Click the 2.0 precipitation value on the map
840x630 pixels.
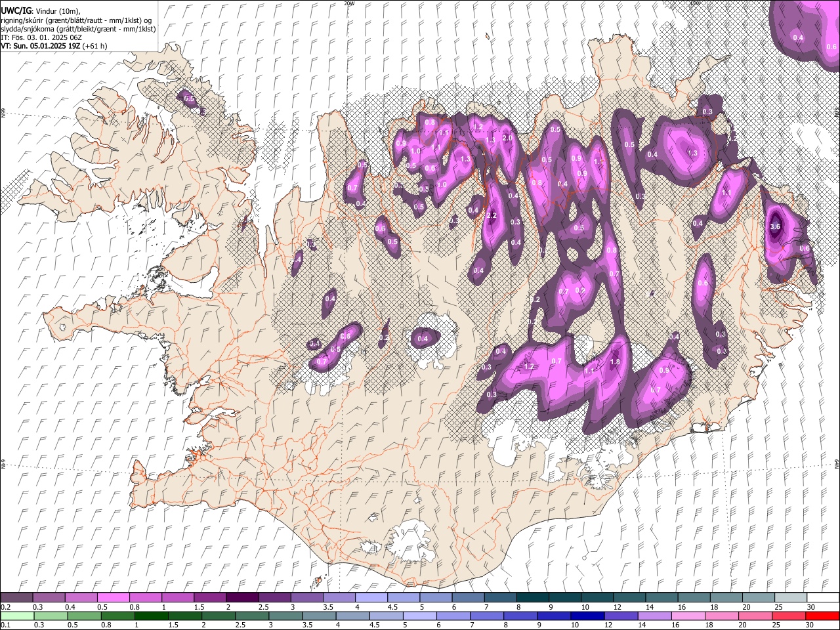pyautogui.click(x=507, y=138)
